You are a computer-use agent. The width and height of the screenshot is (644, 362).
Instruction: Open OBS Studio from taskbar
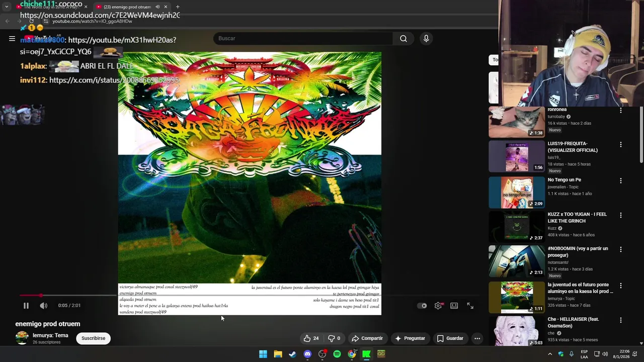coord(323,354)
